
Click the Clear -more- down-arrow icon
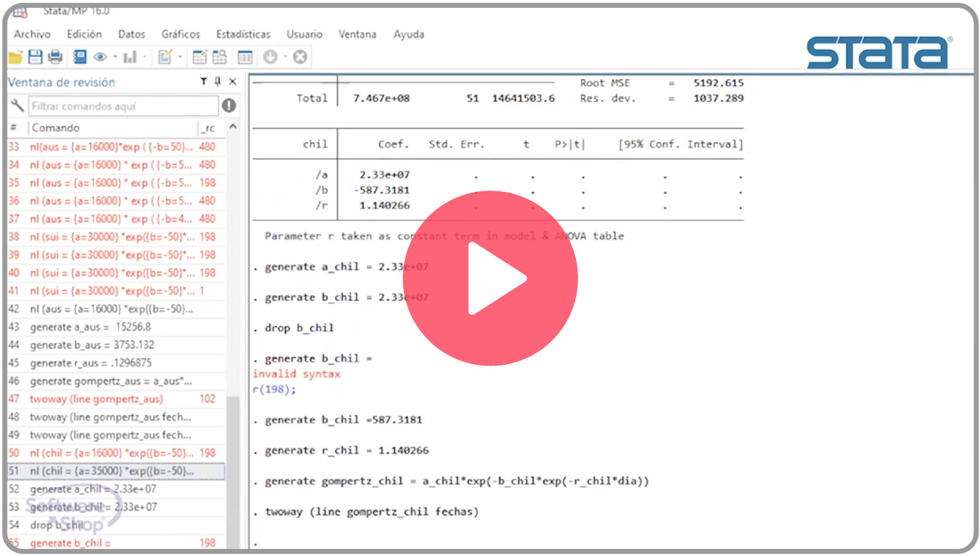point(270,57)
